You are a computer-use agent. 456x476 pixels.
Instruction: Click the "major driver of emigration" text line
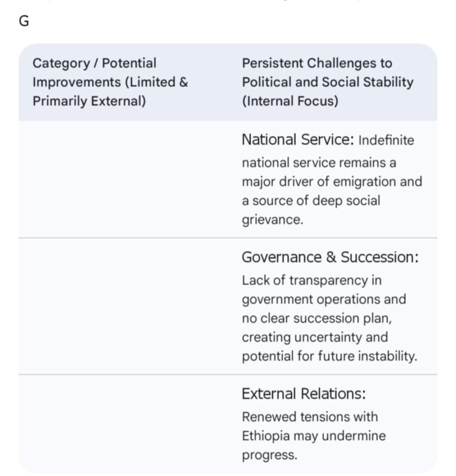tap(331, 182)
